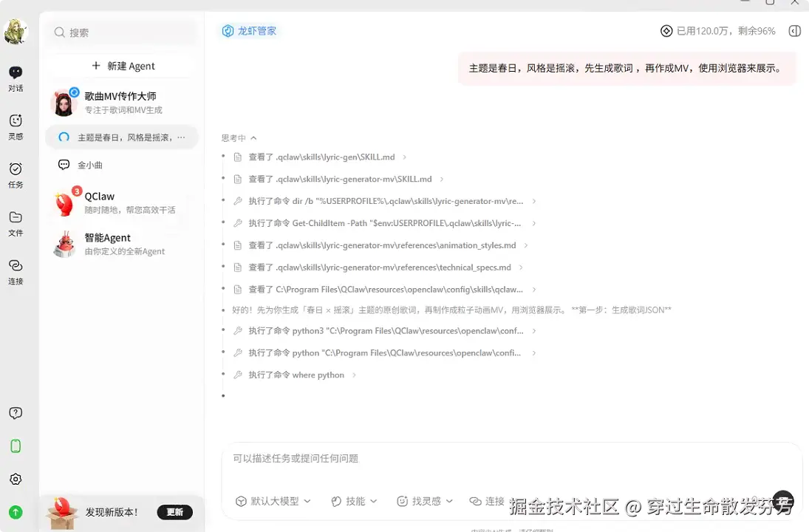Click the wrench icon beside Get-ChildItem command
The width and height of the screenshot is (809, 532).
(238, 223)
